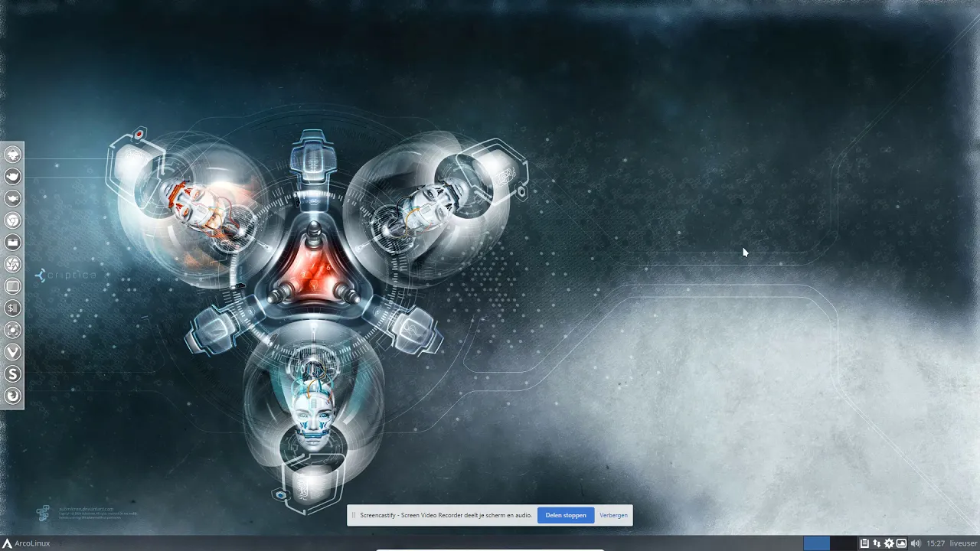Open the liveuser user menu
The image size is (980, 551).
[x=964, y=543]
